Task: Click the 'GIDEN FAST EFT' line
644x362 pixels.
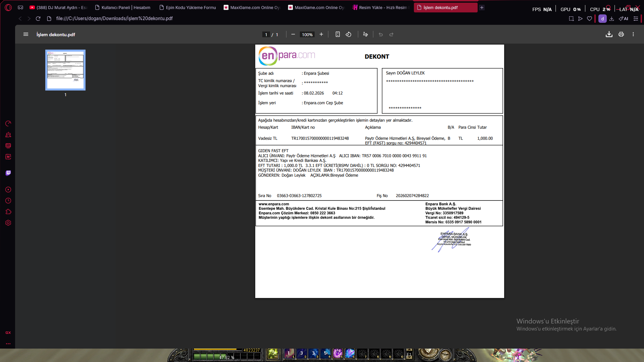Action: (273, 151)
